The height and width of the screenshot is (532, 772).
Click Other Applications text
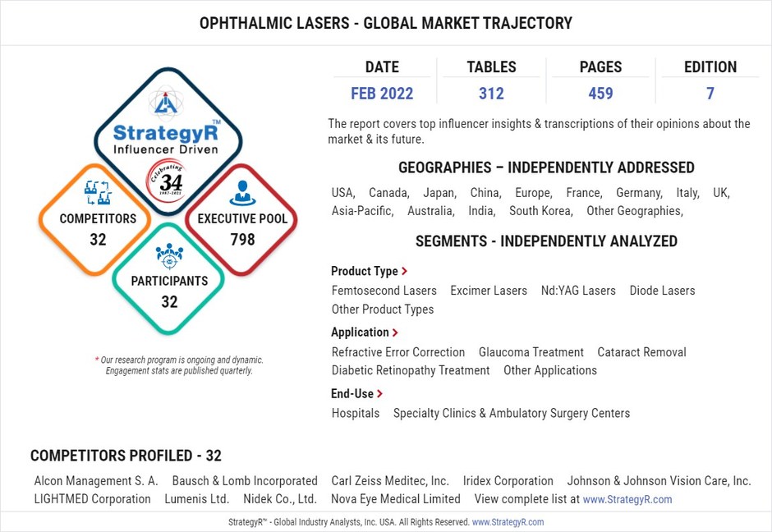tap(550, 370)
